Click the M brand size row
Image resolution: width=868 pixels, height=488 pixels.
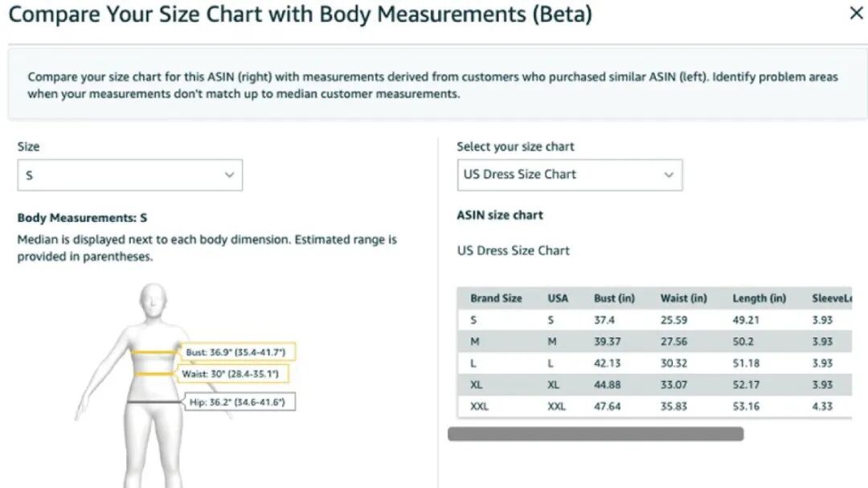pyautogui.click(x=475, y=342)
